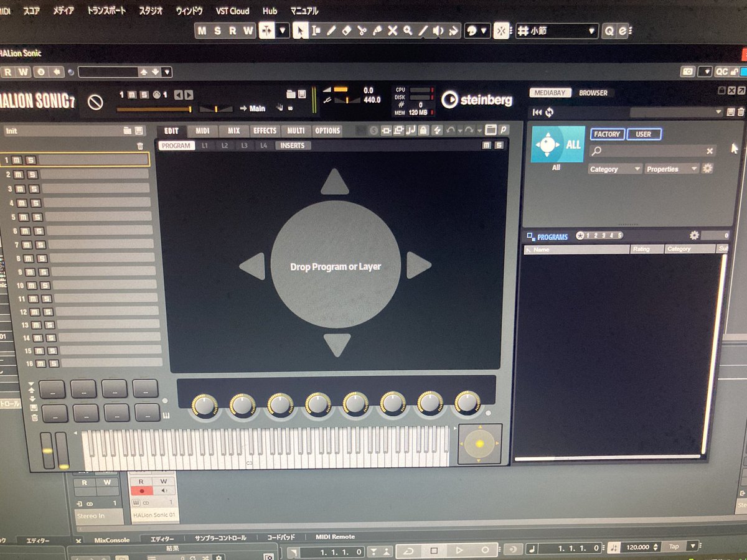Load multi-program via top folder icon
This screenshot has height=560, width=747.
291,94
